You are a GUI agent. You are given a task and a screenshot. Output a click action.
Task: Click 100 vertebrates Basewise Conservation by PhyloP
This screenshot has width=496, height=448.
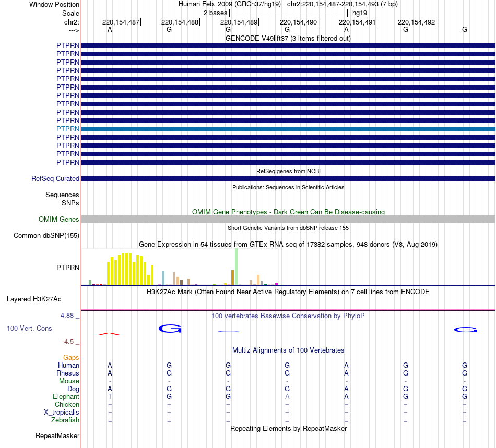(x=288, y=316)
